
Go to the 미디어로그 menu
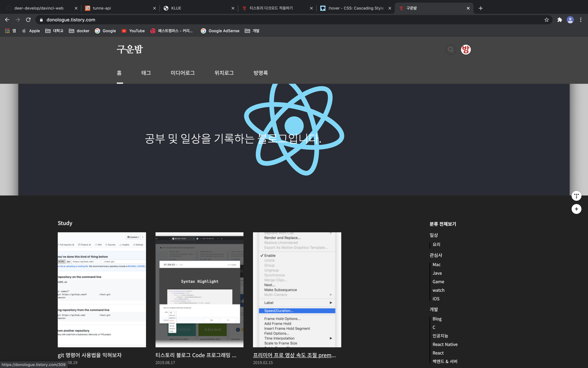[x=183, y=73]
